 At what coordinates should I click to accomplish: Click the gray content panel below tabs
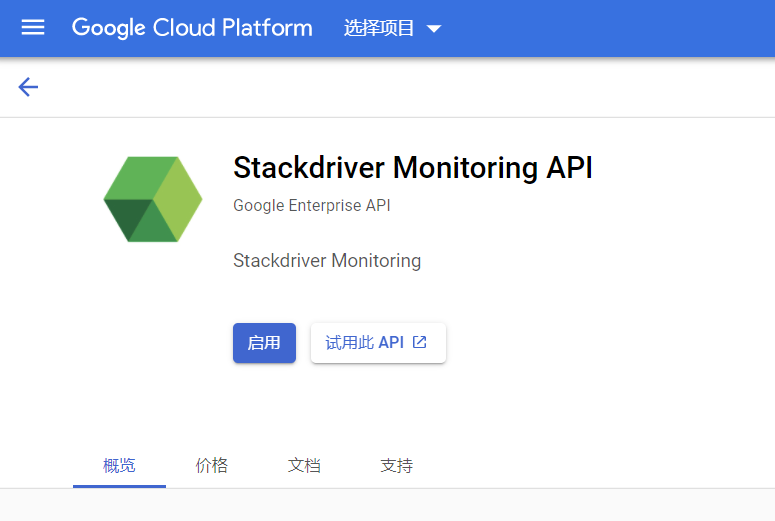coord(400,505)
